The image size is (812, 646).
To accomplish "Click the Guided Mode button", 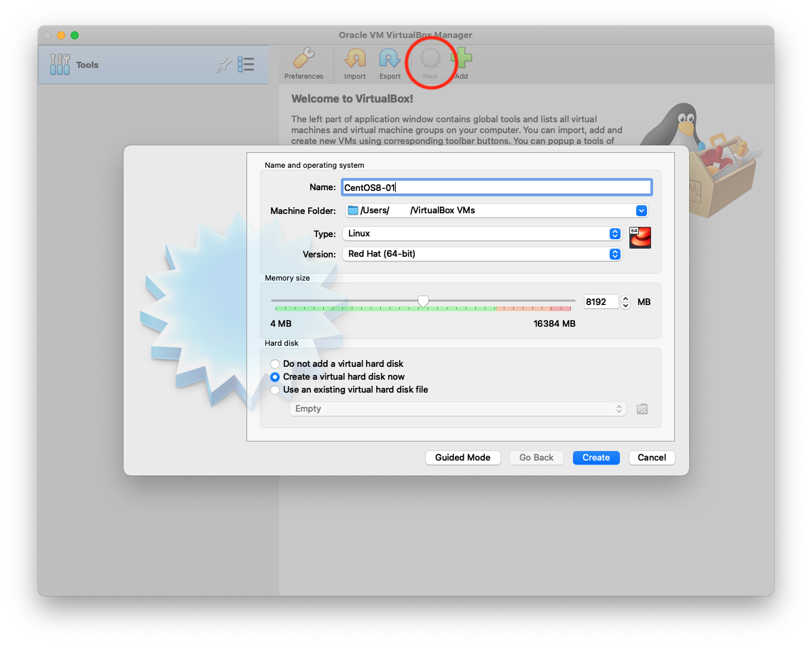I will 462,457.
